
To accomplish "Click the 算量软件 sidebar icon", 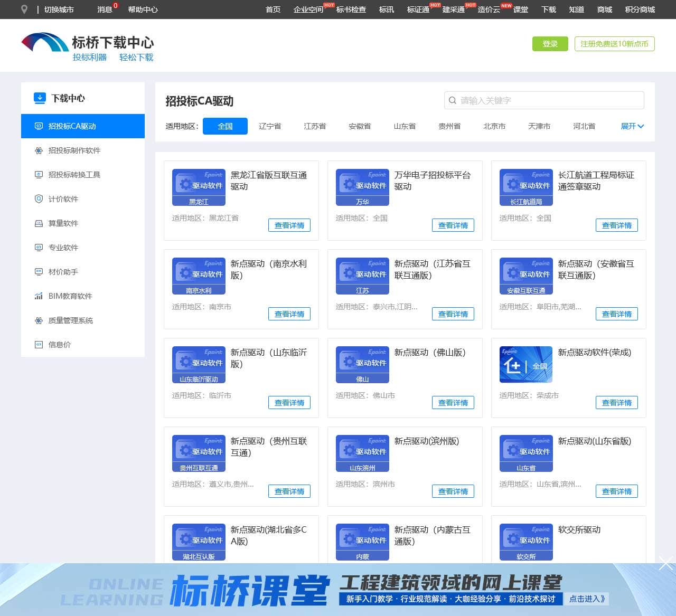I will (39, 223).
